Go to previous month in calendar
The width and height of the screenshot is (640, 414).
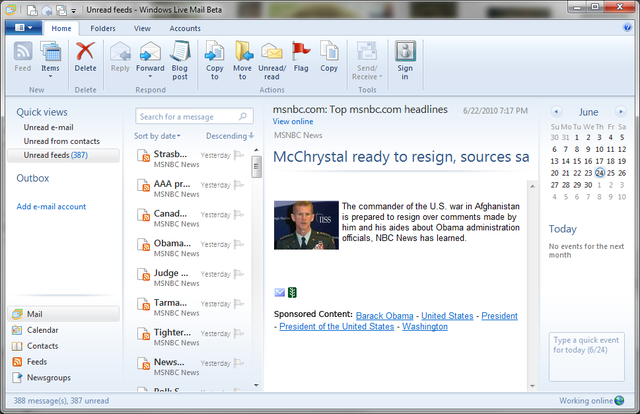556,111
